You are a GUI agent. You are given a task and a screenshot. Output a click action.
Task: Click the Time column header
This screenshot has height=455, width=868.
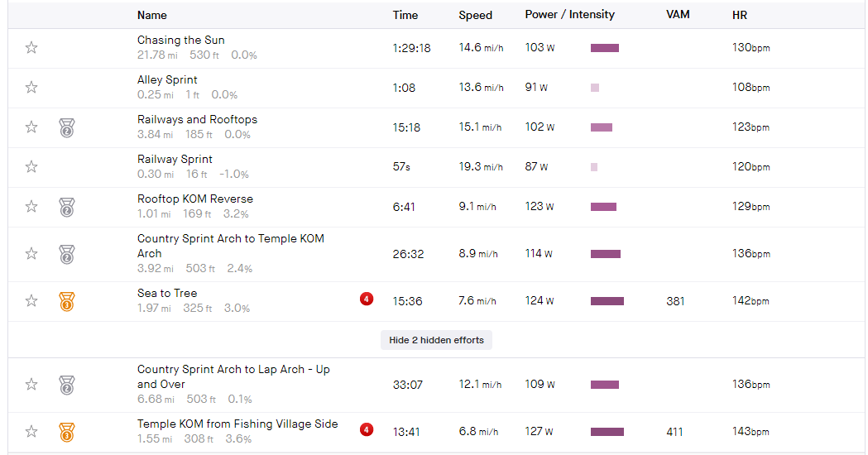(x=405, y=15)
